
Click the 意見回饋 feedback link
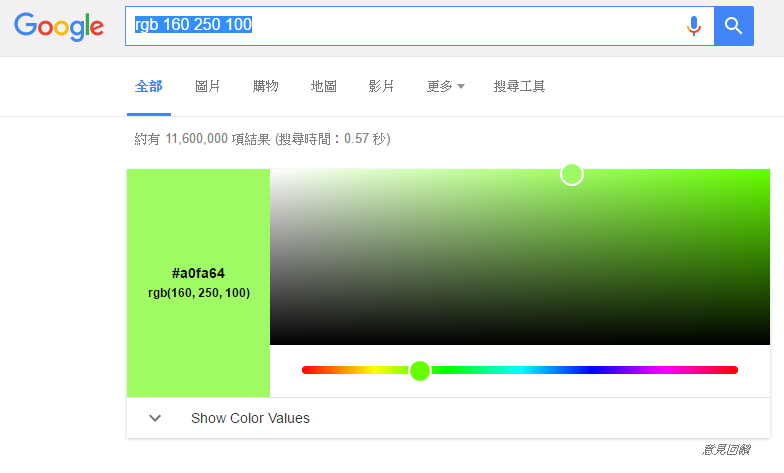(x=726, y=450)
